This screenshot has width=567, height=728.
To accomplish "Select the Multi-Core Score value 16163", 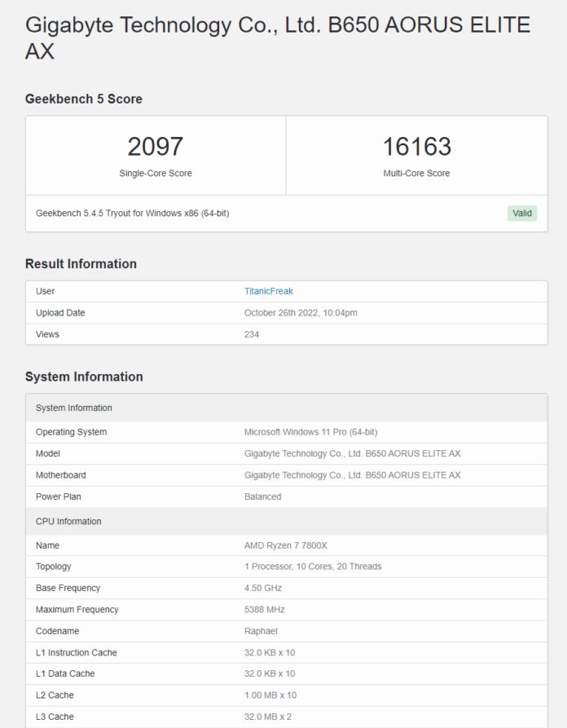I will pyautogui.click(x=416, y=146).
